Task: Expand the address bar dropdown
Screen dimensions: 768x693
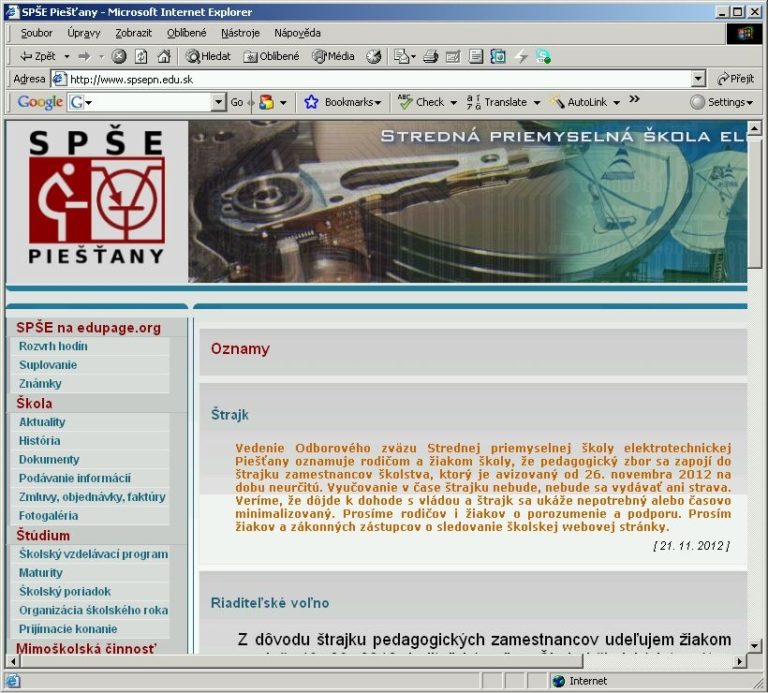Action: [698, 79]
